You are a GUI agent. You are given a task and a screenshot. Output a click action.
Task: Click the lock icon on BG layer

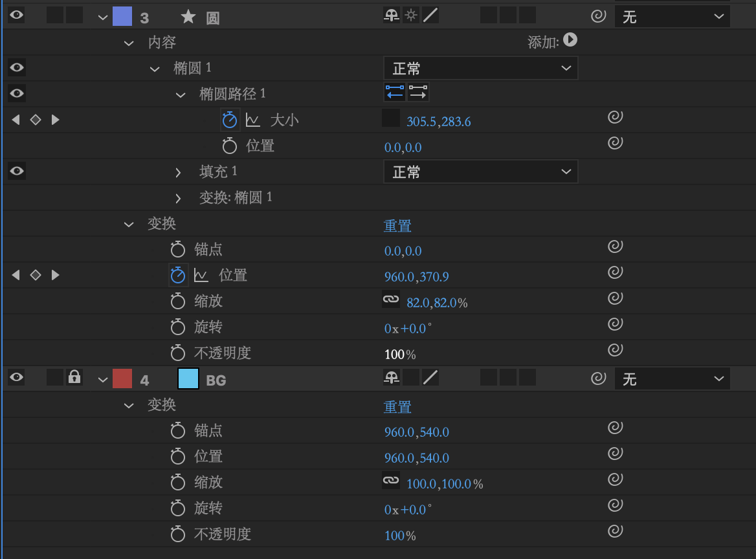click(x=74, y=378)
